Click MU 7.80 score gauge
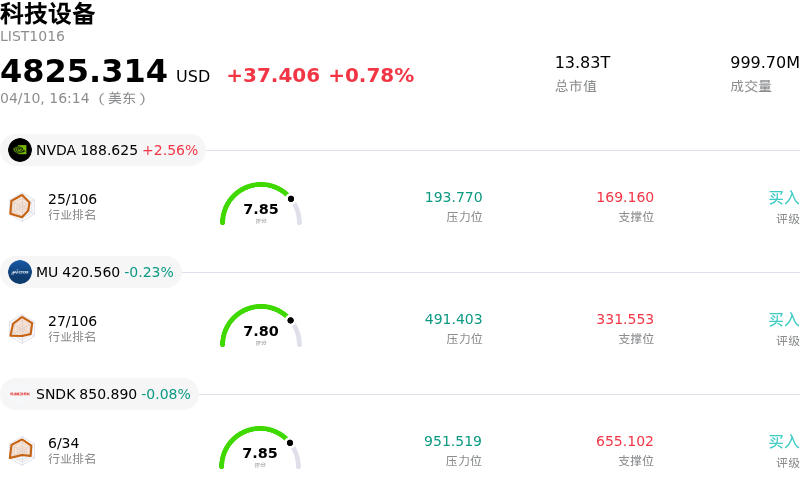800x488 pixels. (x=260, y=328)
